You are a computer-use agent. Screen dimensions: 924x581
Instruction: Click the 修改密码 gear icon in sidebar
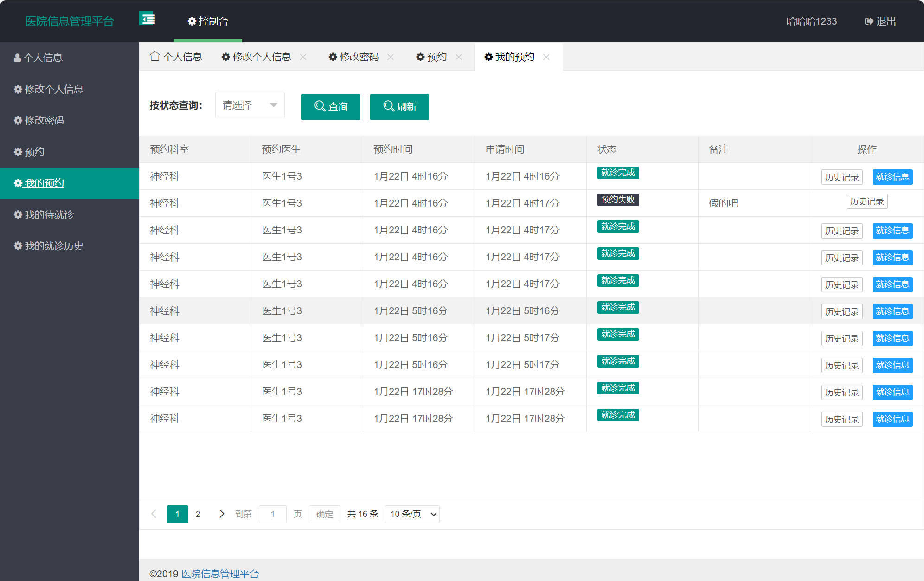tap(18, 120)
